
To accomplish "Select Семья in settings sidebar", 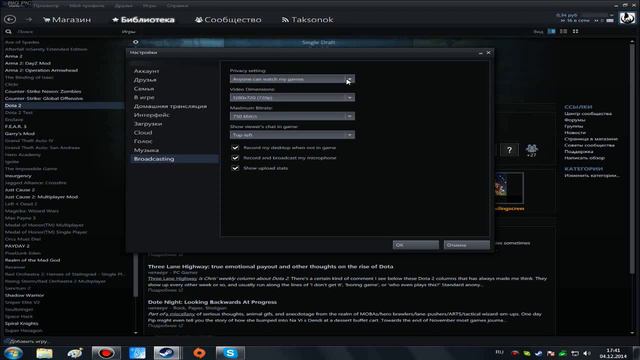I will [x=144, y=89].
